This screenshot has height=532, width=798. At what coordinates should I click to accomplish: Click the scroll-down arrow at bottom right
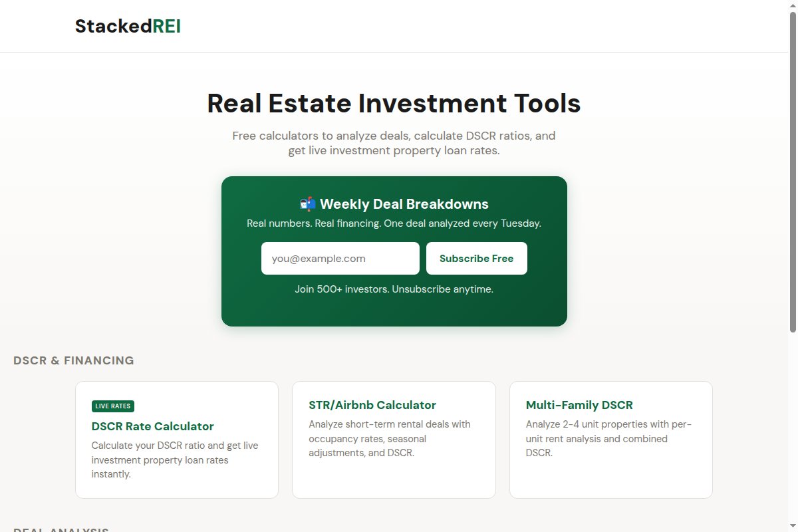click(793, 525)
